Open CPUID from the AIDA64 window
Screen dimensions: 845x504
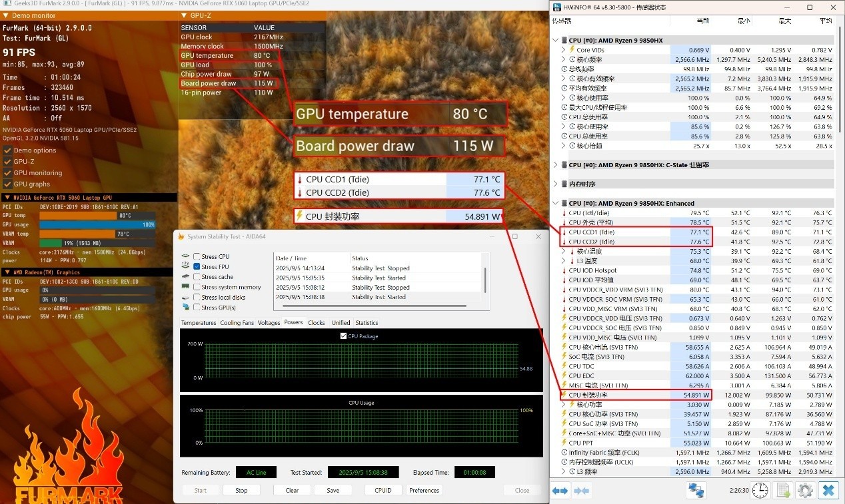(x=383, y=490)
